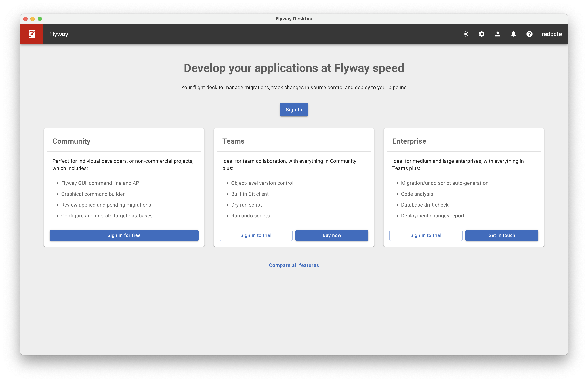Maximize window with green button

coord(40,19)
